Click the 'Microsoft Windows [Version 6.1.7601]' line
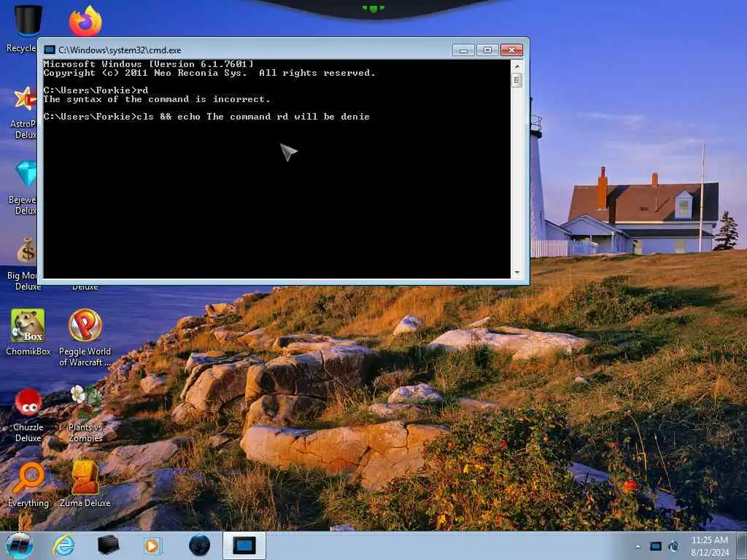 [x=148, y=64]
